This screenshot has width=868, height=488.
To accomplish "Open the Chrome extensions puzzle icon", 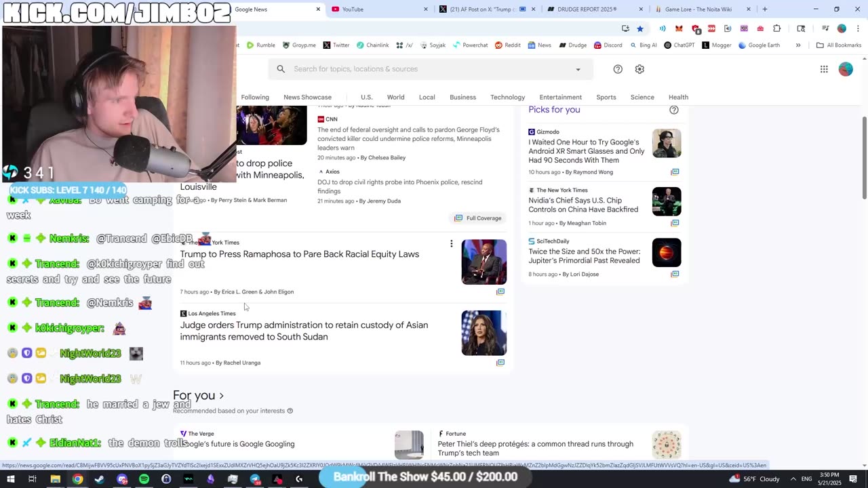I will coord(776,28).
